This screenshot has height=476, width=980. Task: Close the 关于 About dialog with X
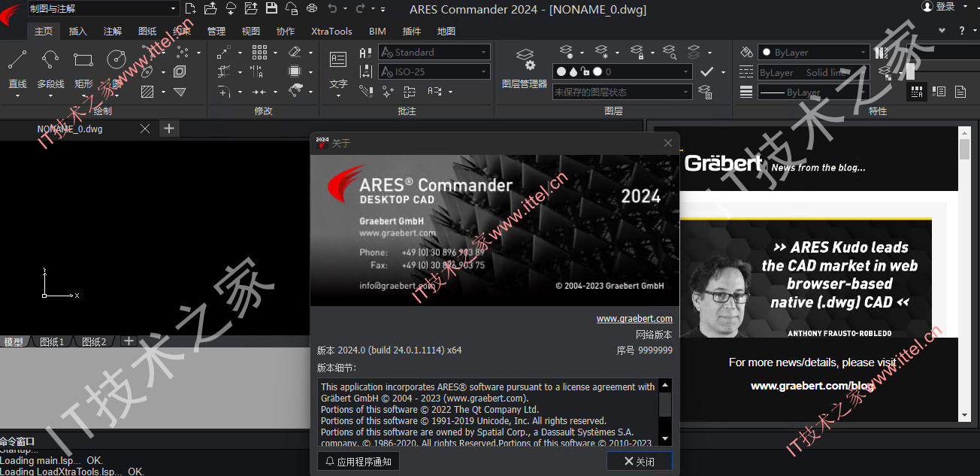coord(668,143)
